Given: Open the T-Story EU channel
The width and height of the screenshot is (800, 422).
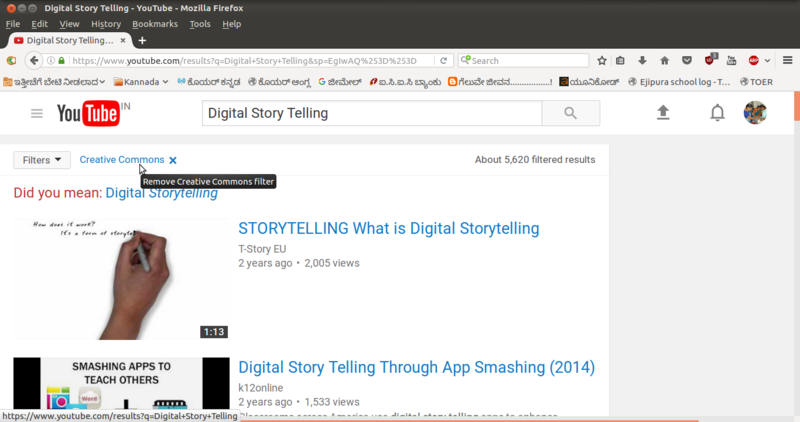Looking at the screenshot, I should tap(262, 249).
